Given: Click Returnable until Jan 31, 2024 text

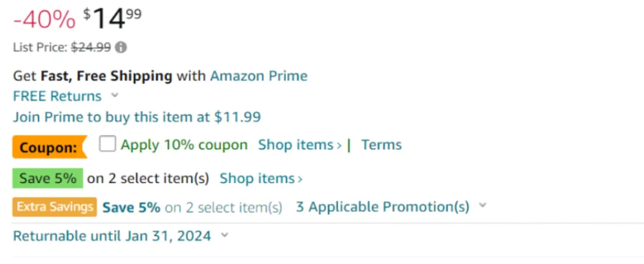Looking at the screenshot, I should (x=112, y=236).
